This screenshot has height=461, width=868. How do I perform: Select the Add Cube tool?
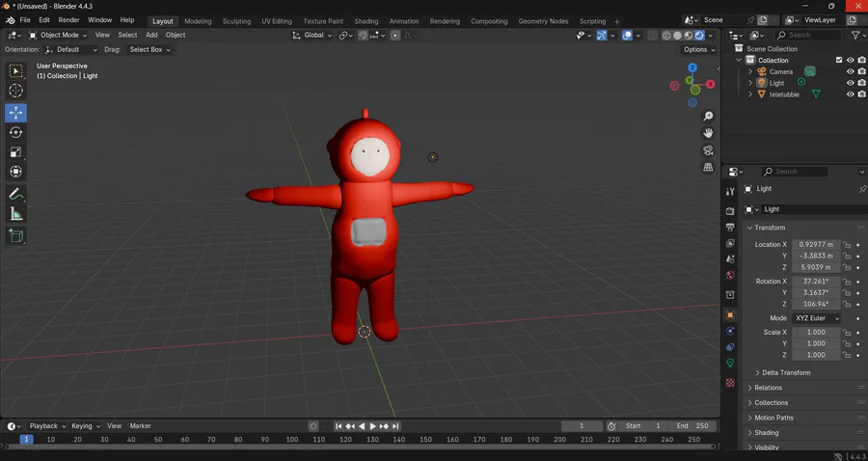pos(16,235)
